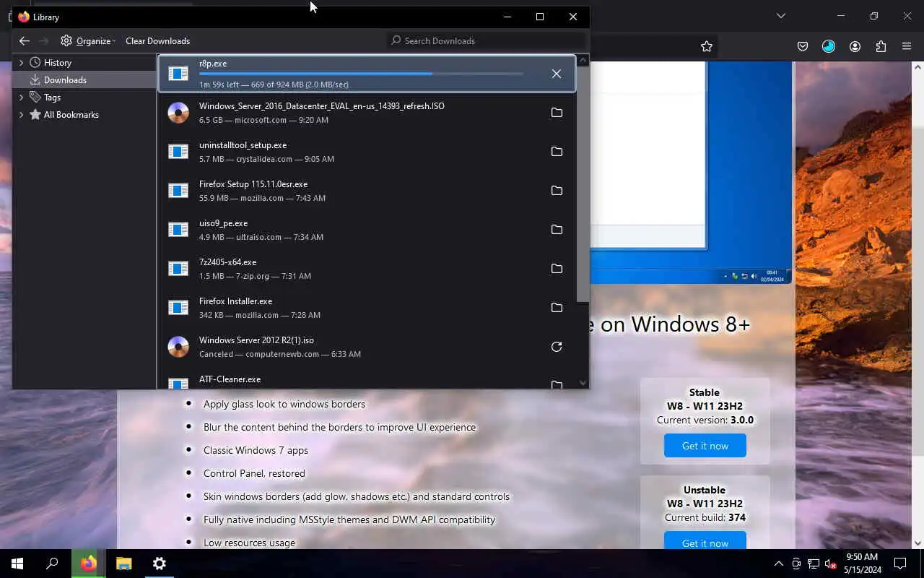This screenshot has height=578, width=924.
Task: Retry Windows Server 2012 R2(1).iso download
Action: click(x=557, y=347)
